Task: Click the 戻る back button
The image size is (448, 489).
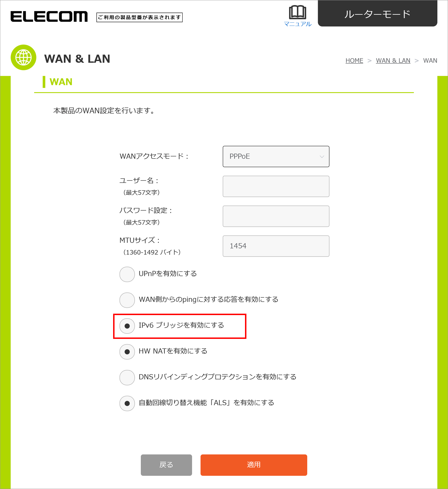Action: tap(166, 465)
